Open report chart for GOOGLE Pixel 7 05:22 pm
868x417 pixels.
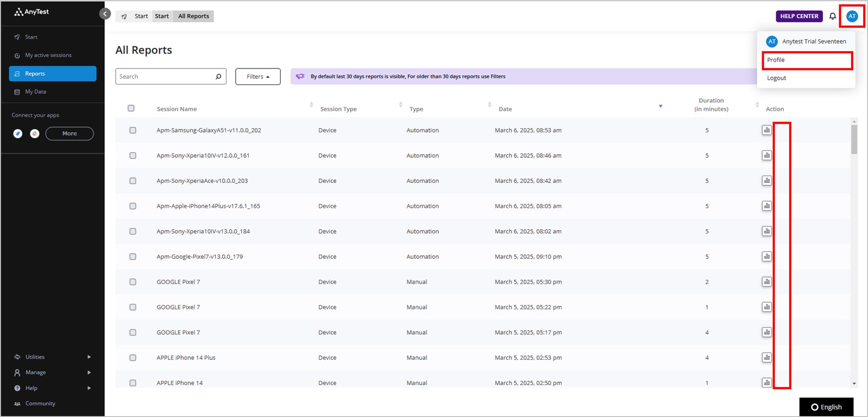point(767,307)
